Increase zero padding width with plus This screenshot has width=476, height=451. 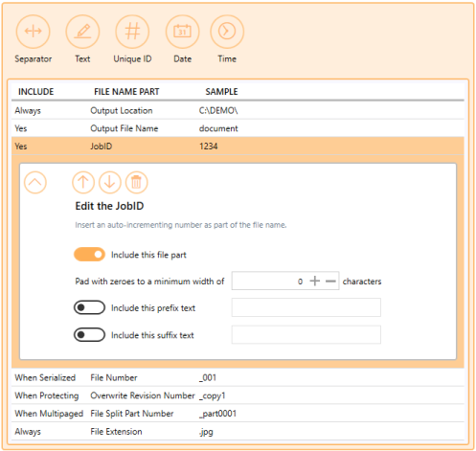pos(315,281)
